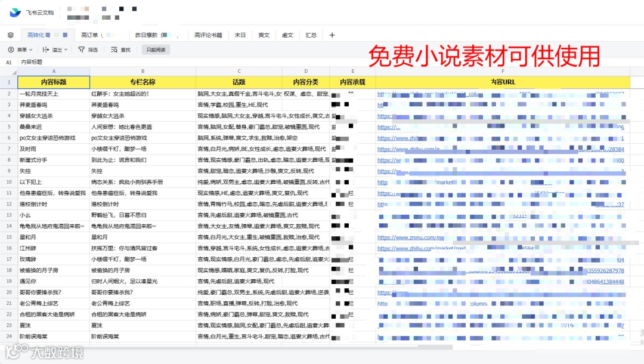Select column E header
644x364 pixels.
[x=353, y=71]
